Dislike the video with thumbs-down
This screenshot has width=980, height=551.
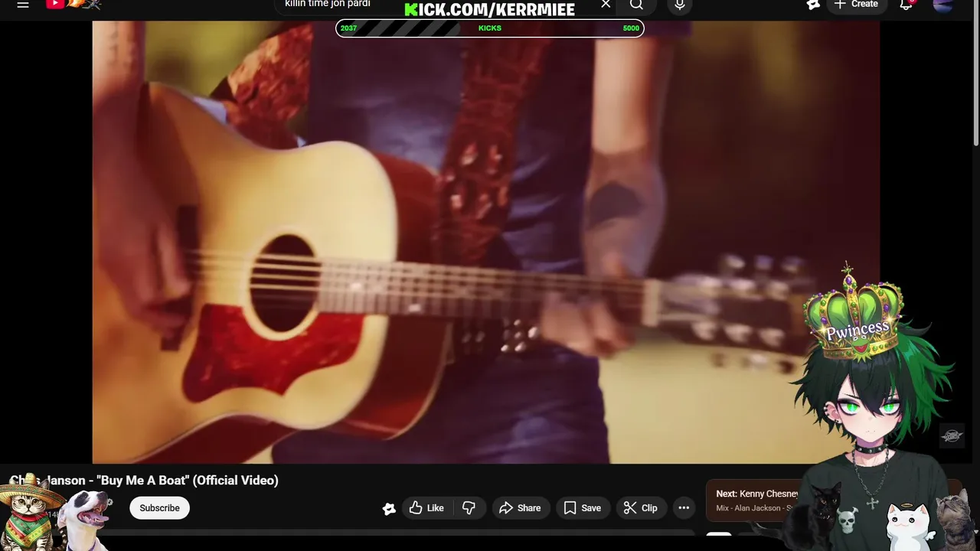(x=469, y=508)
